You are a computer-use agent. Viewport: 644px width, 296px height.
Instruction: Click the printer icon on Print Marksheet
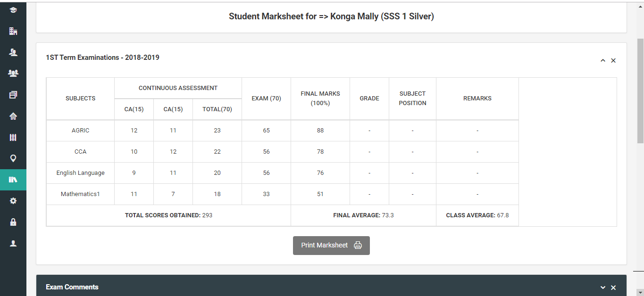click(x=358, y=246)
